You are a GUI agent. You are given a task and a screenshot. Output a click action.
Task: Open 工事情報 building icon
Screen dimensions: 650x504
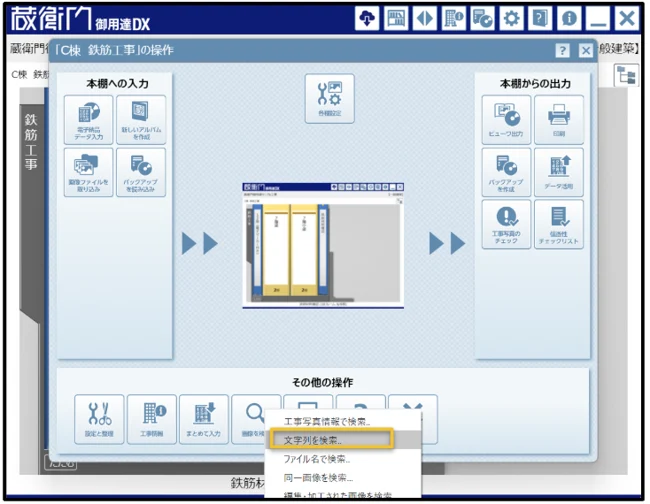coord(152,418)
